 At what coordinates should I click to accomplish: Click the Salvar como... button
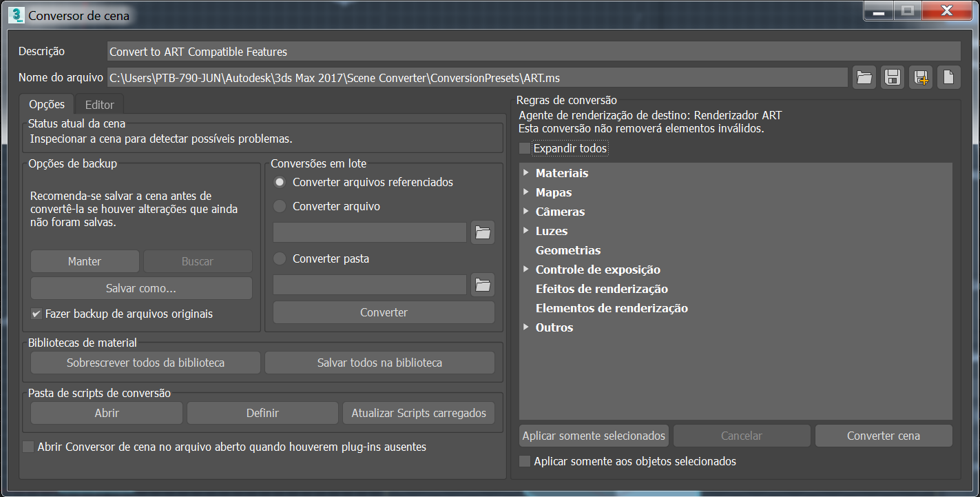[141, 288]
